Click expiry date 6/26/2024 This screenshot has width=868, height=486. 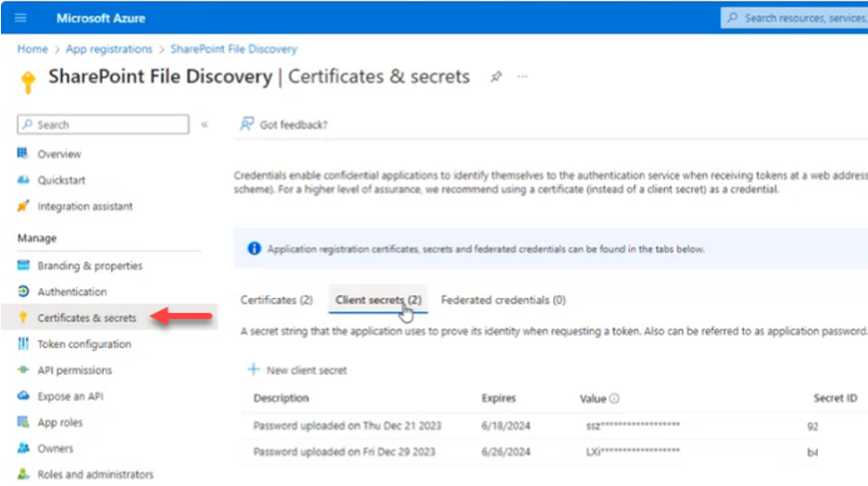click(x=506, y=452)
